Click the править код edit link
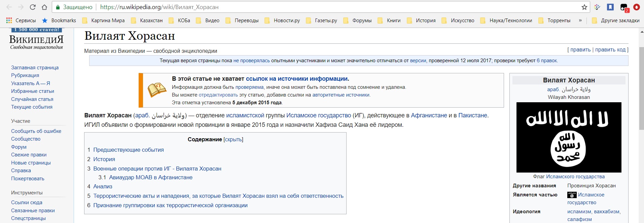The height and width of the screenshot is (223, 644). [610, 49]
